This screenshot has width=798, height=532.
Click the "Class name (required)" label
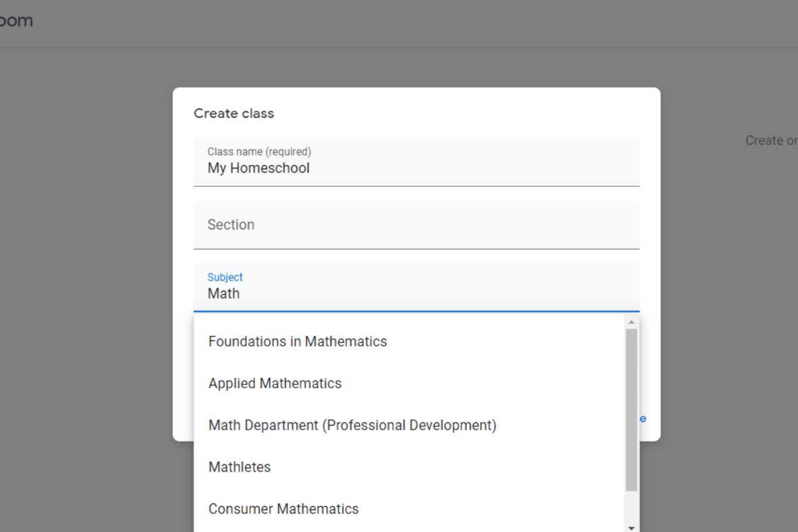259,152
